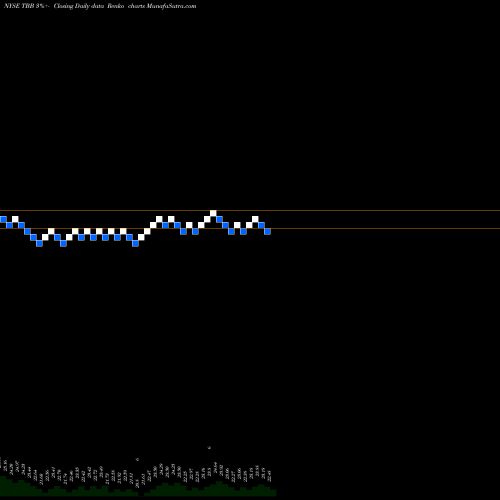Select the highest white Renko brick
This screenshot has height=500, width=500.
(213, 213)
